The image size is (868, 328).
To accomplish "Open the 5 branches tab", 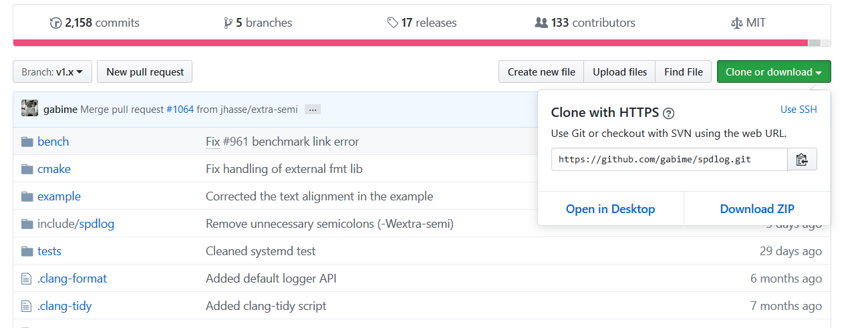I will 258,23.
